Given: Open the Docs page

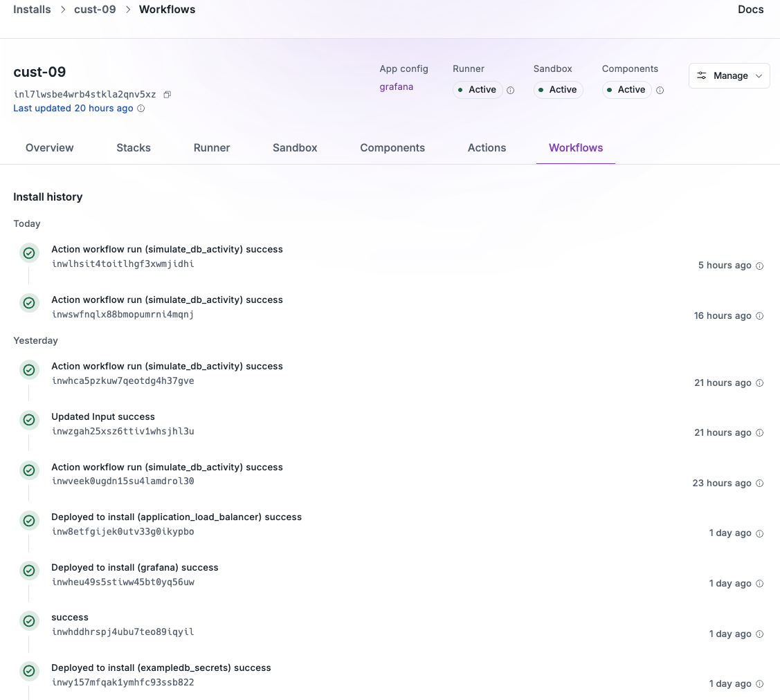Looking at the screenshot, I should coord(750,9).
